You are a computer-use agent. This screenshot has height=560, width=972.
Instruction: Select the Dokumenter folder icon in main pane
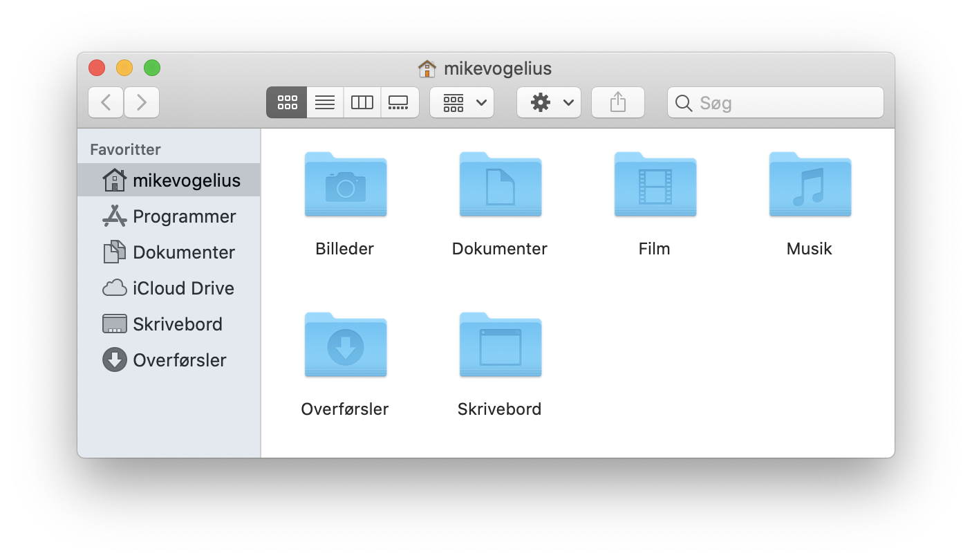click(x=501, y=184)
